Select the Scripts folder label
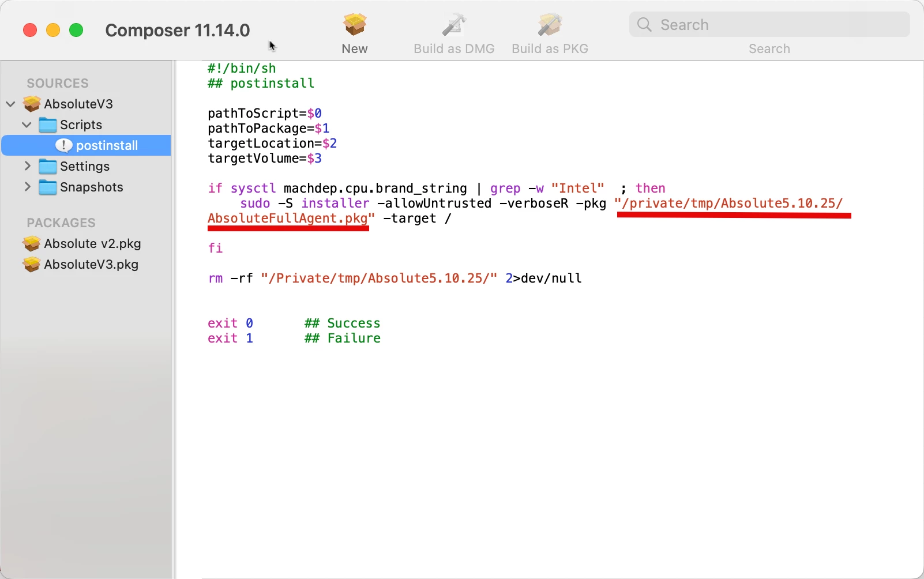Image resolution: width=924 pixels, height=579 pixels. pyautogui.click(x=81, y=125)
